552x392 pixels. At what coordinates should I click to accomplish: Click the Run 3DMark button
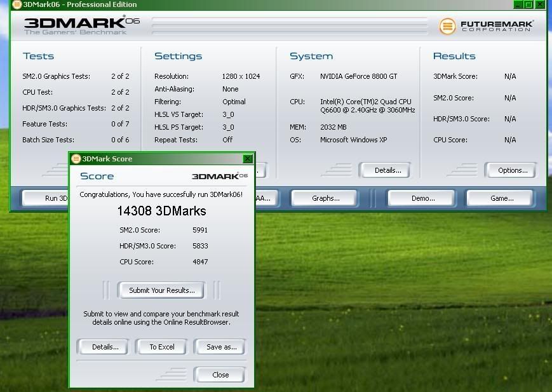click(x=45, y=198)
